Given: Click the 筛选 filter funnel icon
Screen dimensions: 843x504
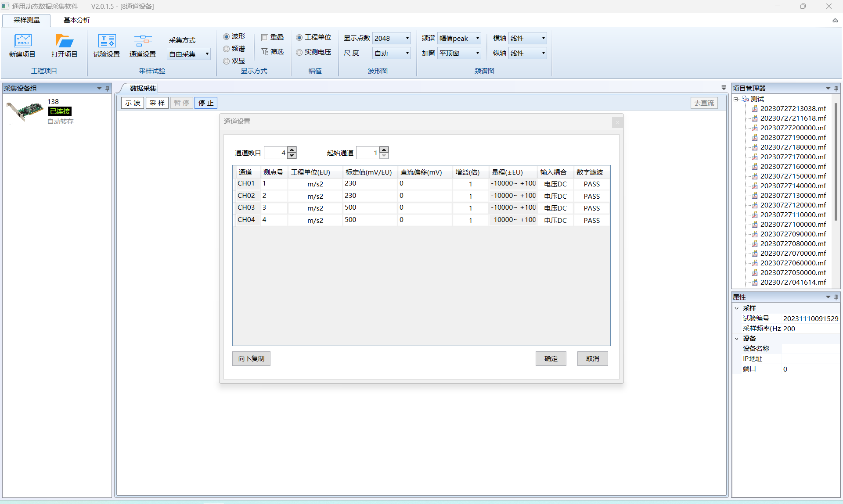Looking at the screenshot, I should click(x=265, y=52).
